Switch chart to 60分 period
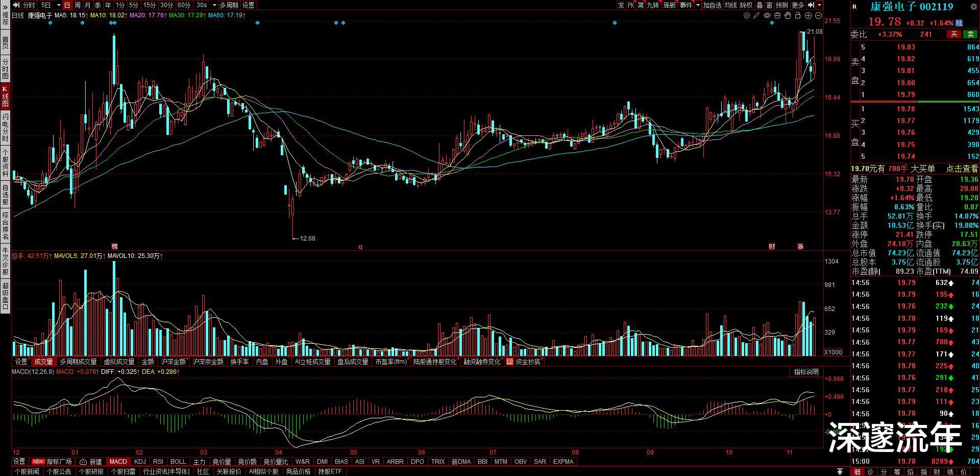Viewport: 980px width, 476px height. pyautogui.click(x=184, y=5)
